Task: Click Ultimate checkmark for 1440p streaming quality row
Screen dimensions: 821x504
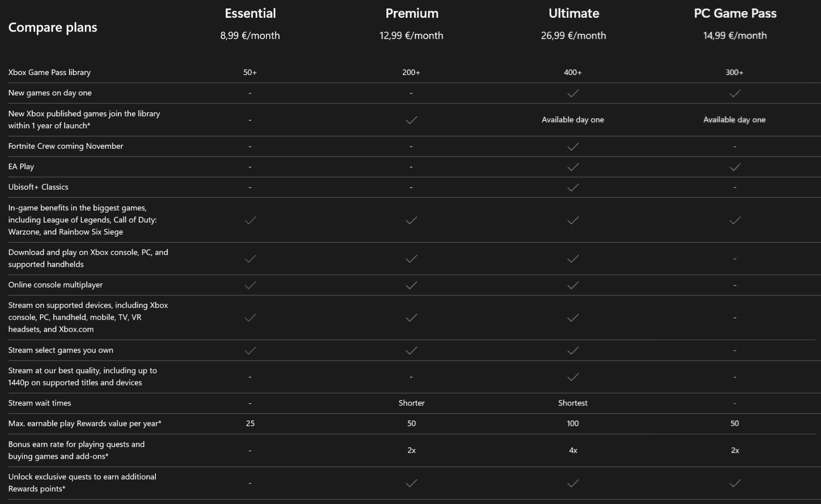Action: click(x=573, y=377)
